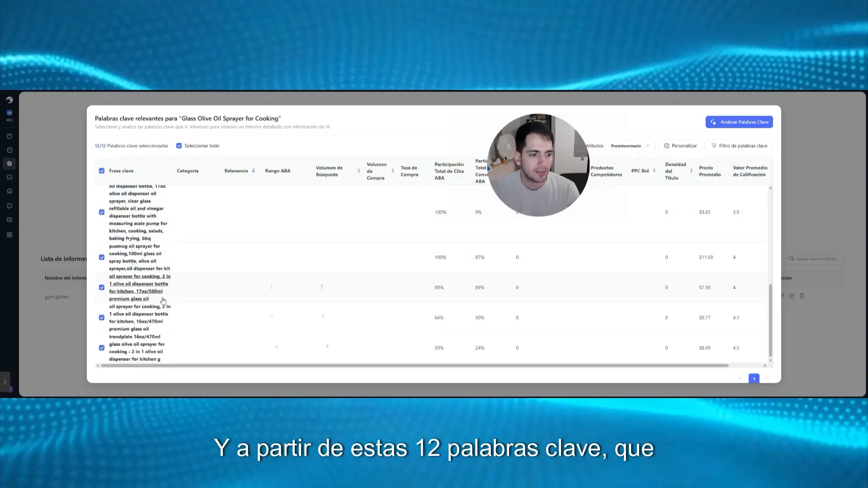
Task: Click the trash delete icon for gym gloves report
Action: pyautogui.click(x=802, y=296)
